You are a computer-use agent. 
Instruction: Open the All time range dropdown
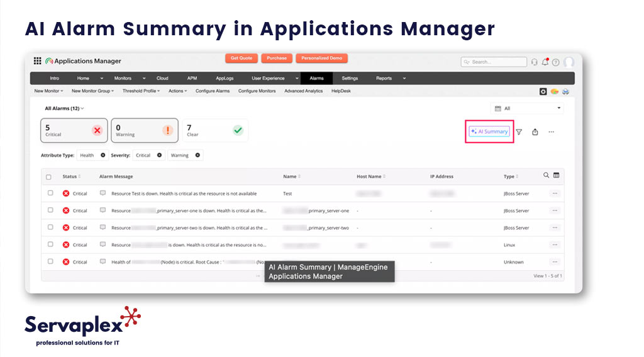(x=528, y=108)
